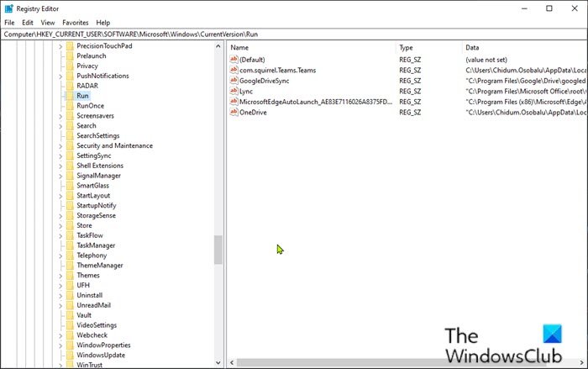Click the string value icon beside (Default)

[234, 60]
